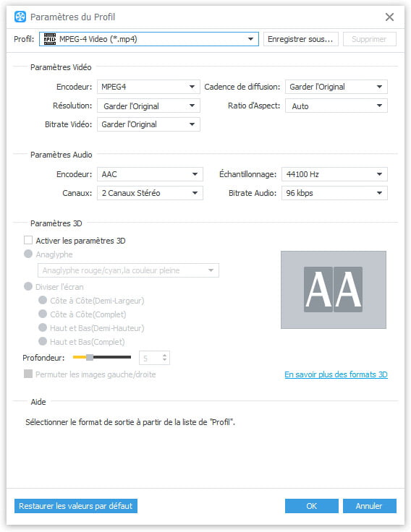This screenshot has width=411, height=532.
Task: Click the greyed Supprimer button
Action: (369, 39)
